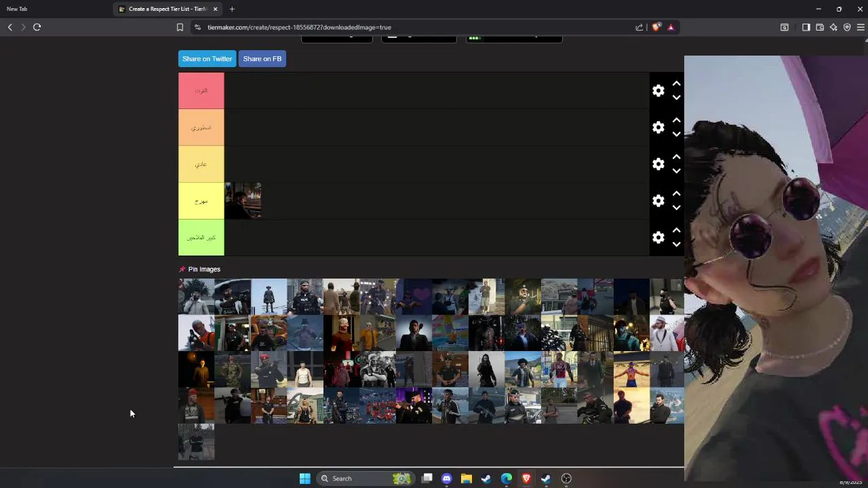The height and width of the screenshot is (488, 868).
Task: Move the green bottom tier down
Action: [x=676, y=244]
